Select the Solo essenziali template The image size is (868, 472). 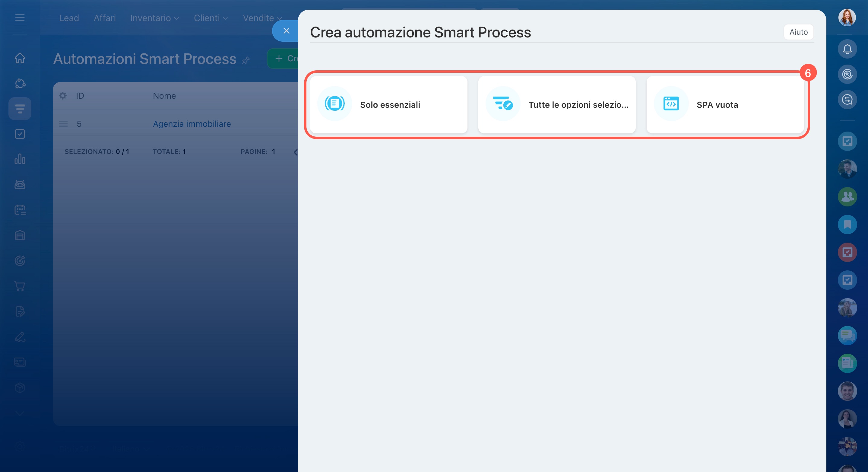[388, 104]
